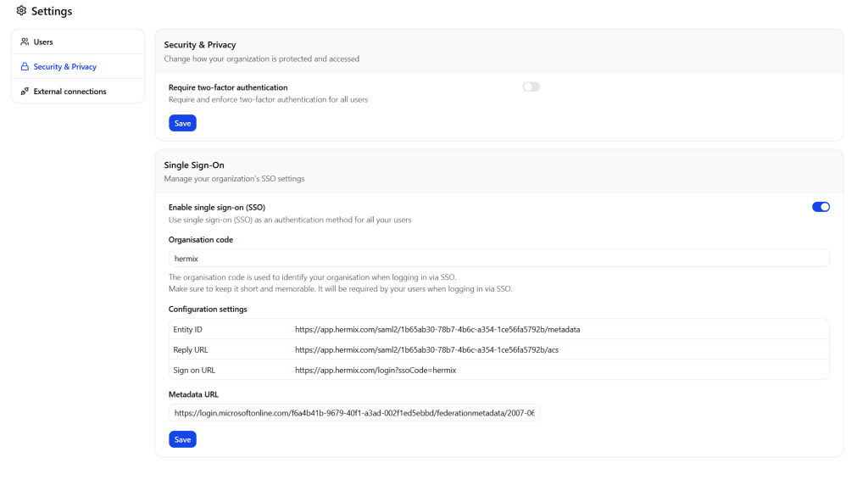Click the Require two-factor authentication label

click(228, 87)
